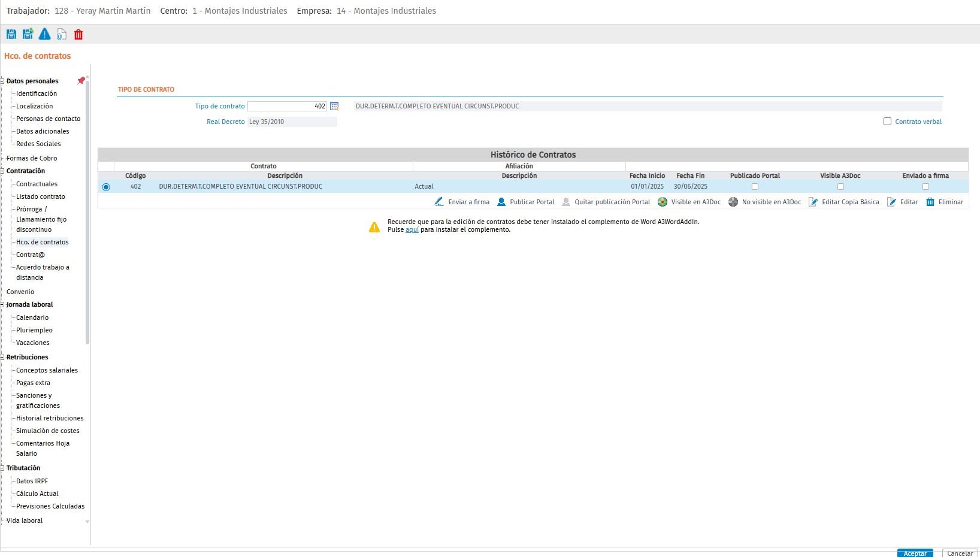Open Conceptos salariales in the sidebar
980x557 pixels.
[x=47, y=370]
